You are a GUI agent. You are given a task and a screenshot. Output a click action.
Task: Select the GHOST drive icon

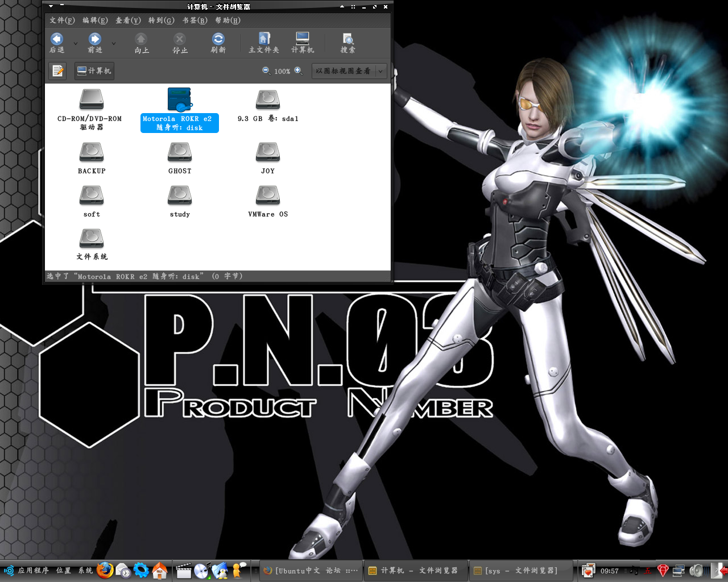pos(180,152)
